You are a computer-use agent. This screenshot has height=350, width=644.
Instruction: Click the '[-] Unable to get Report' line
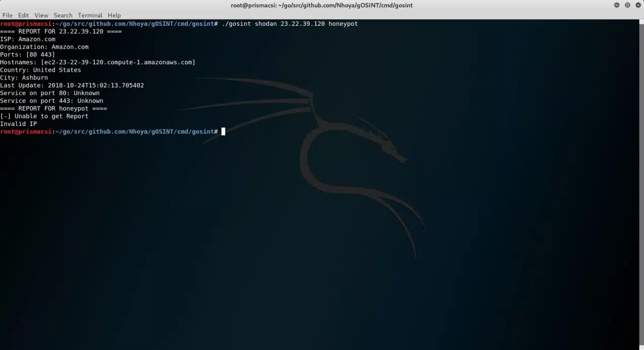pyautogui.click(x=44, y=116)
